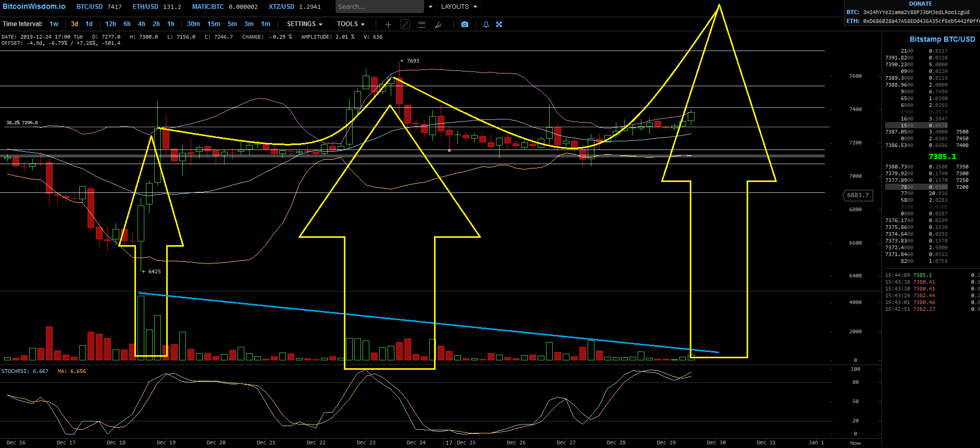
Task: Set chart interval to 2h
Action: coord(156,24)
